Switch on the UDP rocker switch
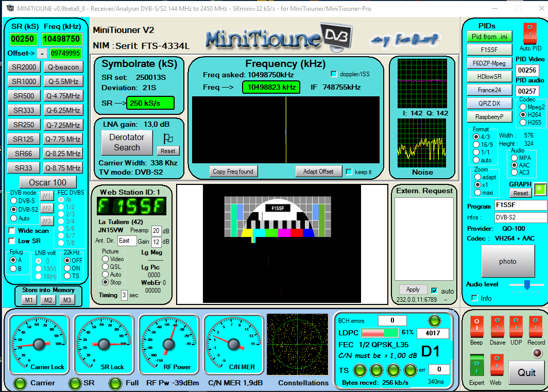The height and width of the screenshot is (392, 548). [x=516, y=327]
